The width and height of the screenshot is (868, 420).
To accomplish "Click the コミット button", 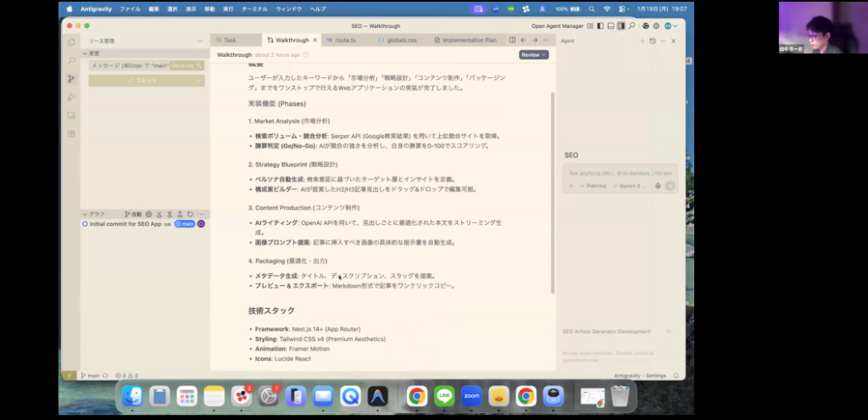I will click(x=142, y=80).
